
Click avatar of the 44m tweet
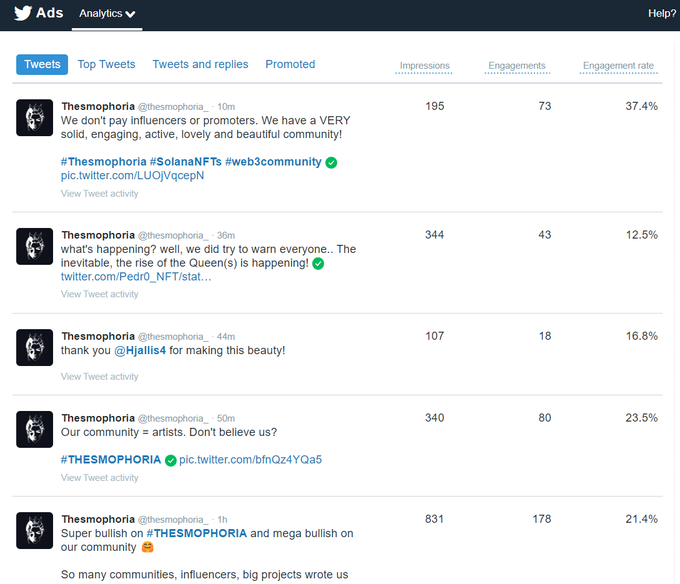click(x=35, y=347)
